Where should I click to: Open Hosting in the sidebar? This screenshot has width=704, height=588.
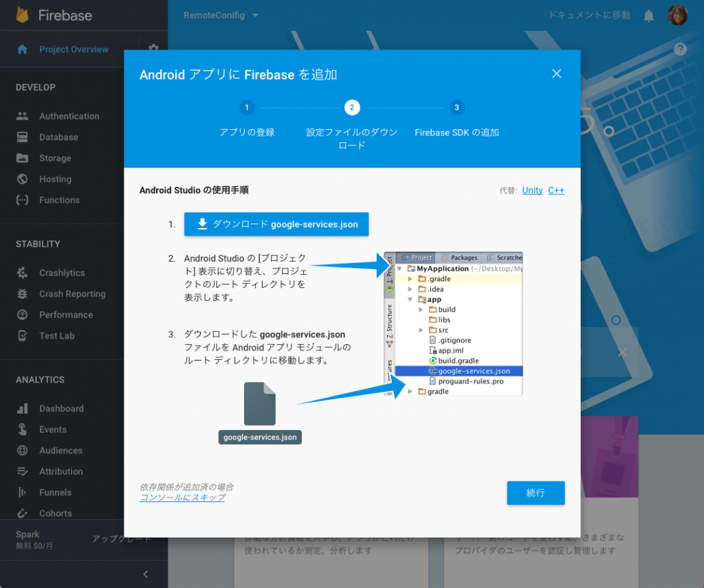pyautogui.click(x=55, y=179)
